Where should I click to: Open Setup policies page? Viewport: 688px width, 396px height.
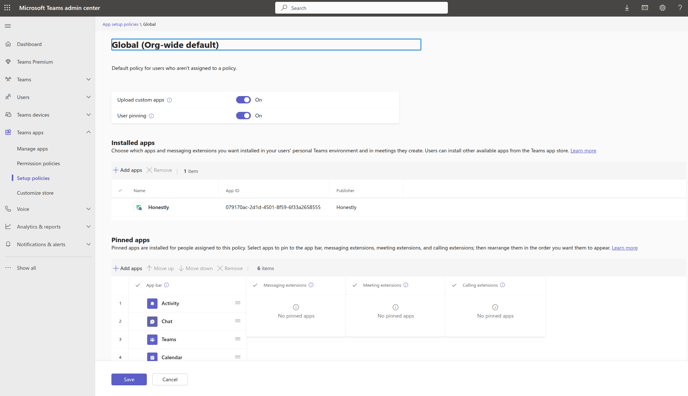[33, 178]
